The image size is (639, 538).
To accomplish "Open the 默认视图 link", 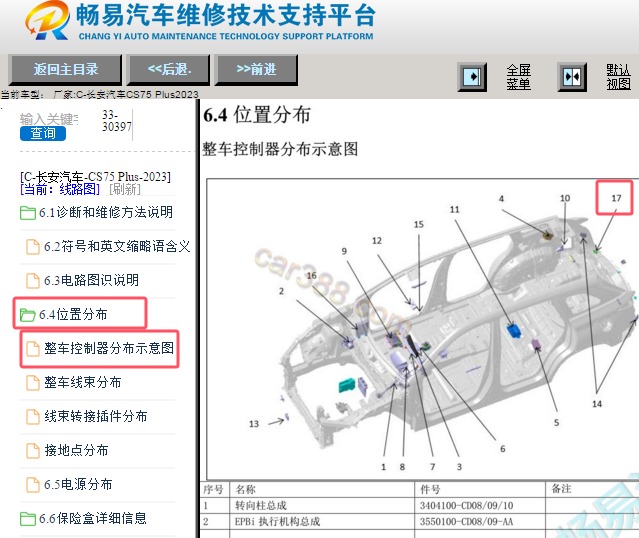I will pyautogui.click(x=618, y=77).
